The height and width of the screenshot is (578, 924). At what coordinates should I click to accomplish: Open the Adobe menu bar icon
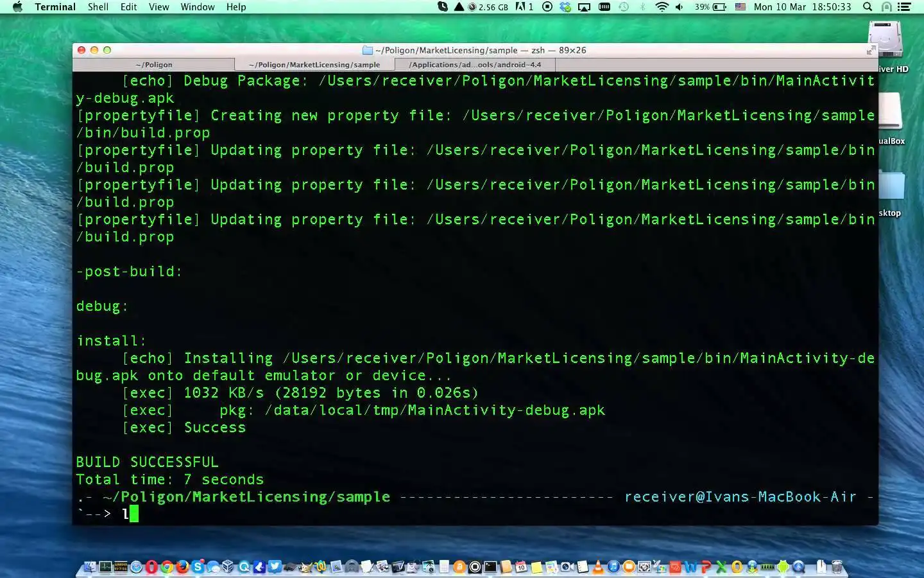tap(524, 7)
